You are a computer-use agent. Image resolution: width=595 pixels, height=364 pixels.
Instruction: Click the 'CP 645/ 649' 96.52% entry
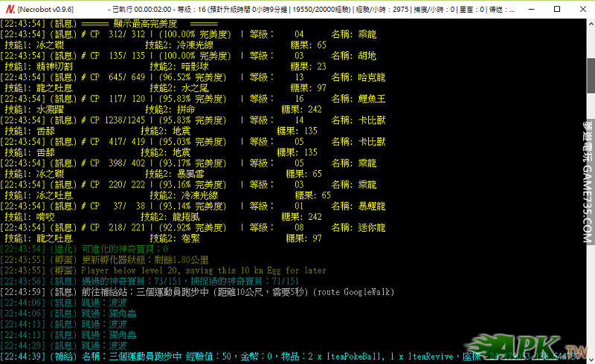(193, 77)
